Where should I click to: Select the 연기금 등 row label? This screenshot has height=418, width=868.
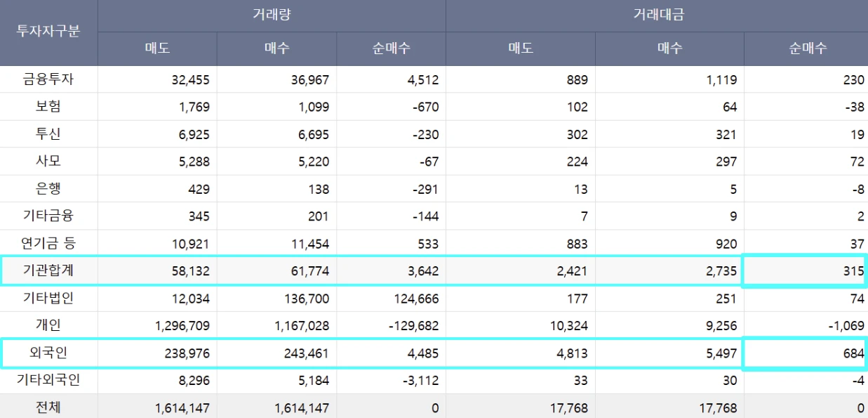click(x=48, y=244)
